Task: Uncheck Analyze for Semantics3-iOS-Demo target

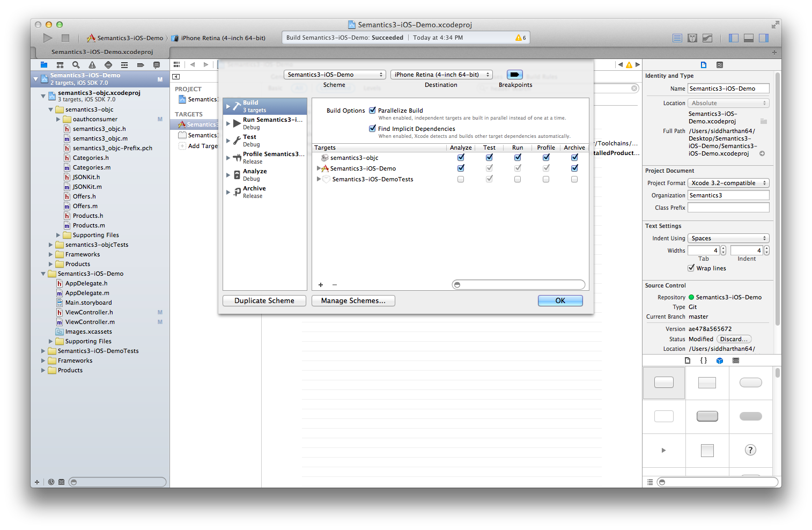Action: coord(461,168)
